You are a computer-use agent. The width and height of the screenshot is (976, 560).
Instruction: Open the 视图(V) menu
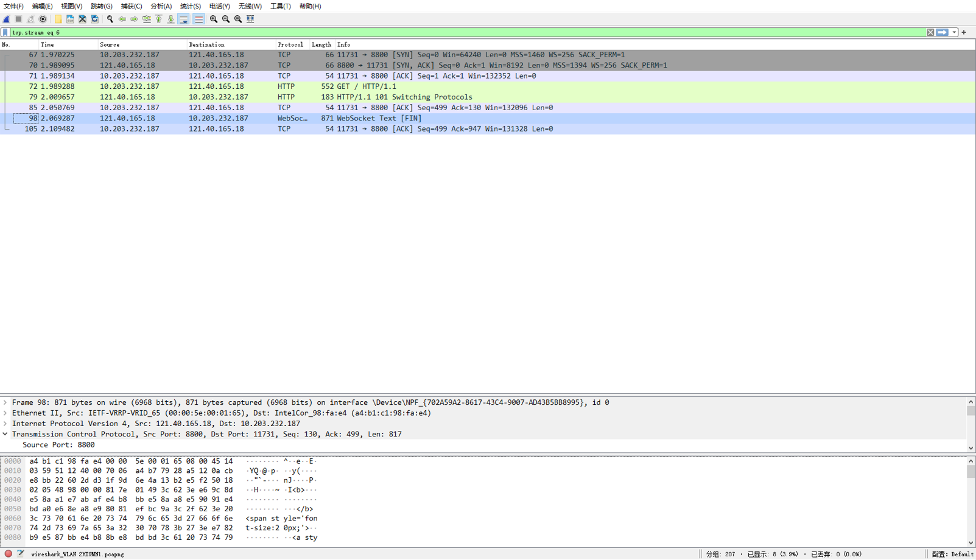tap(72, 6)
